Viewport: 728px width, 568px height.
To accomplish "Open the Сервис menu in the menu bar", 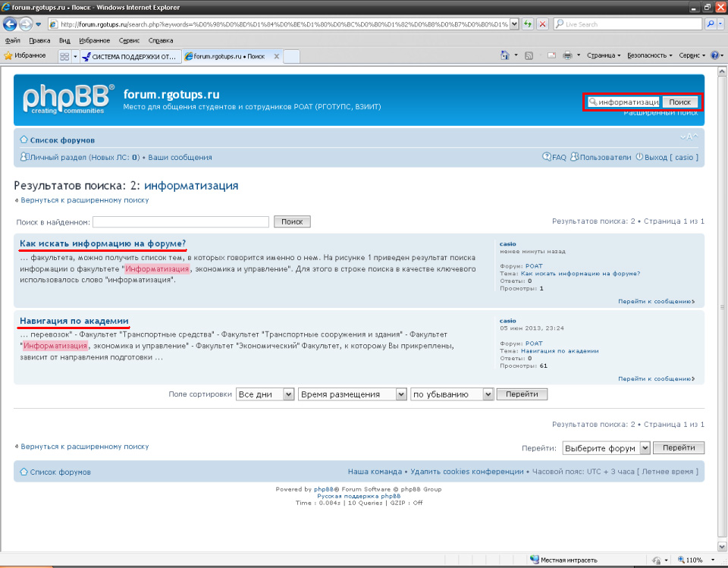I will point(129,40).
